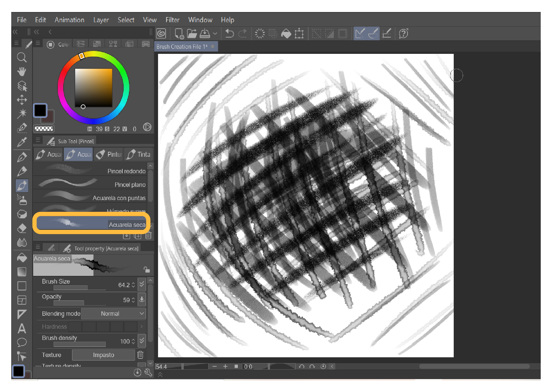551x392 pixels.
Task: Expand the Hardness options arrow
Action: click(x=142, y=326)
